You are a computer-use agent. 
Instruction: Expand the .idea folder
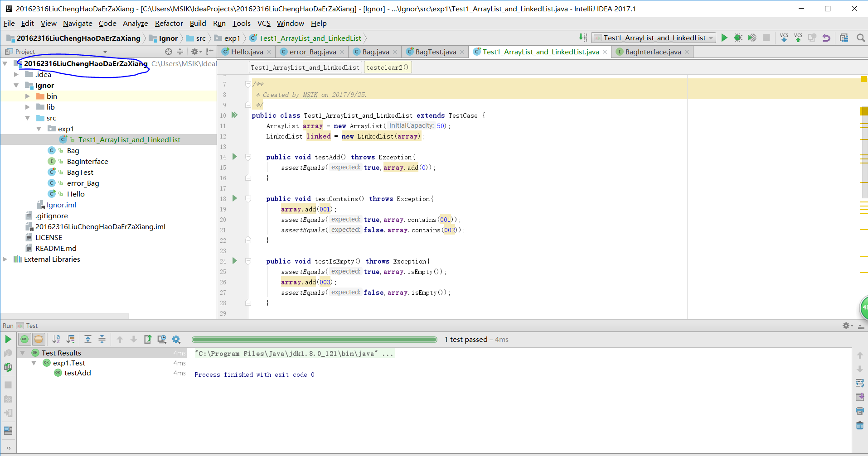(x=16, y=74)
